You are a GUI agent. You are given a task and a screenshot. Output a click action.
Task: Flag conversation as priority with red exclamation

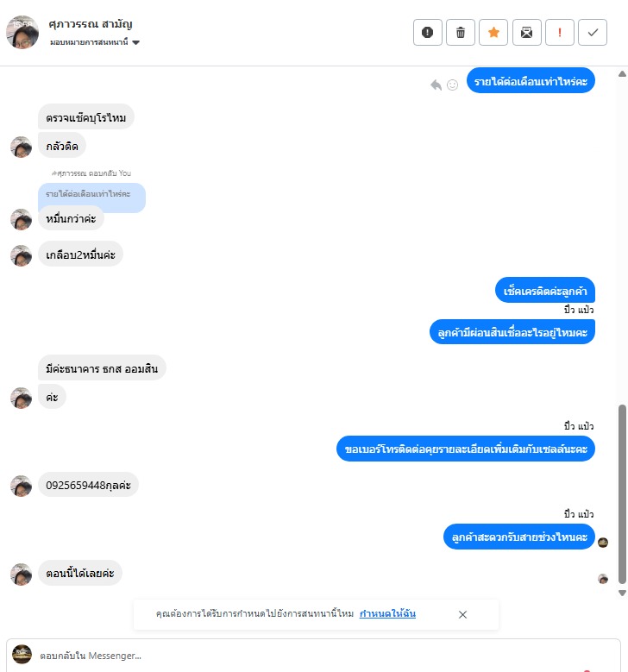tap(559, 32)
